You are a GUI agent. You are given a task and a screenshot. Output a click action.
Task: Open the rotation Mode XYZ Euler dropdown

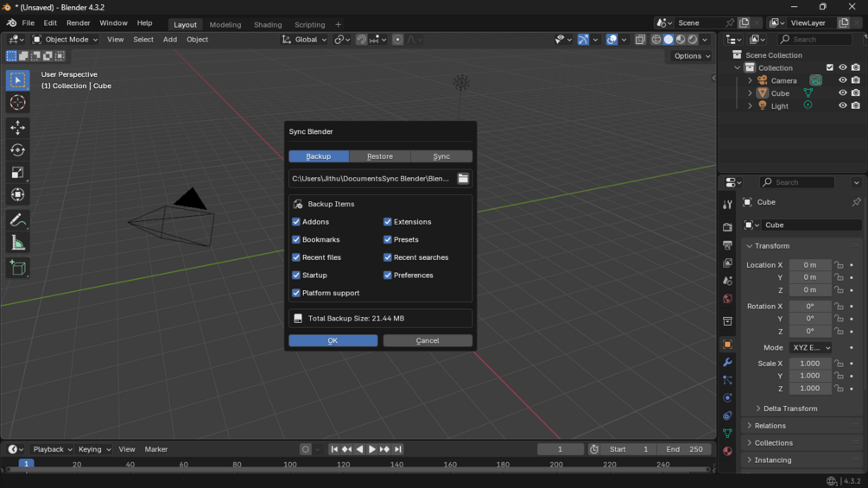coord(811,347)
